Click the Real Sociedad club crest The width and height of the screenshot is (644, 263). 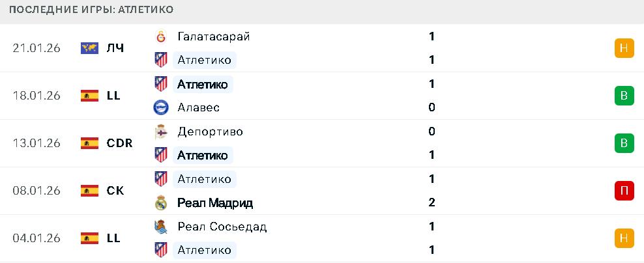point(160,227)
